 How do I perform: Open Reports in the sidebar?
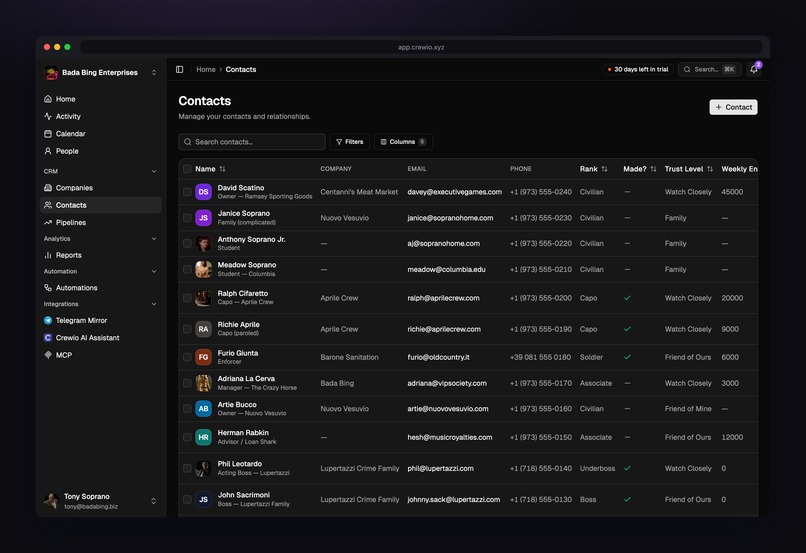(x=101, y=255)
